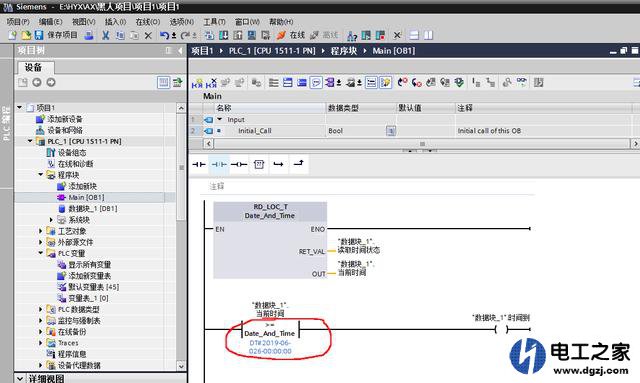Expand the Traces folder
The width and height of the screenshot is (640, 383).
tap(40, 343)
